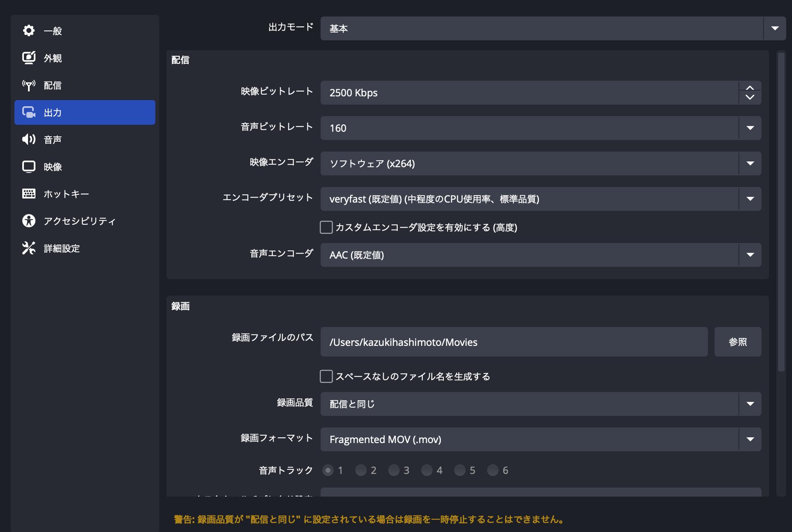
Task: Click the 録画ファイルのパス field
Action: click(514, 342)
